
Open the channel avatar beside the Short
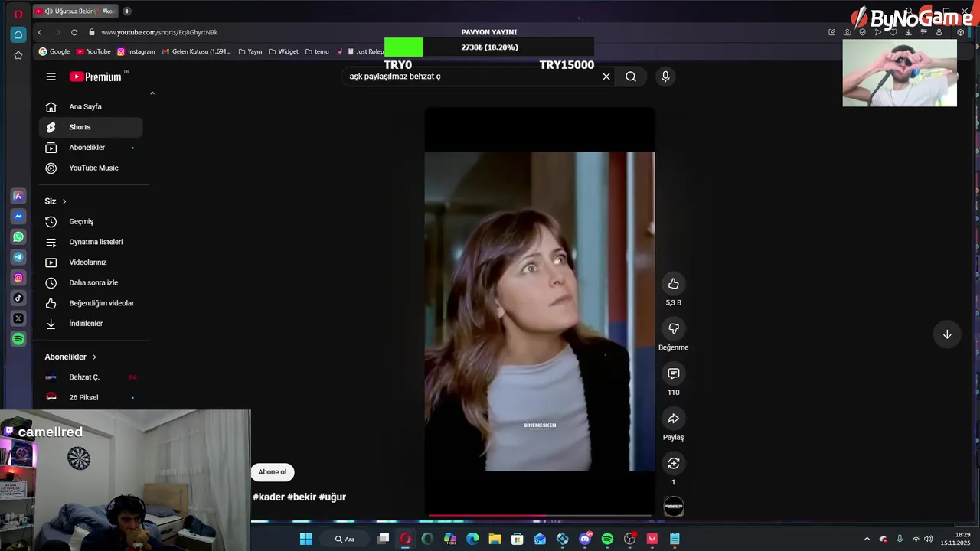(674, 507)
